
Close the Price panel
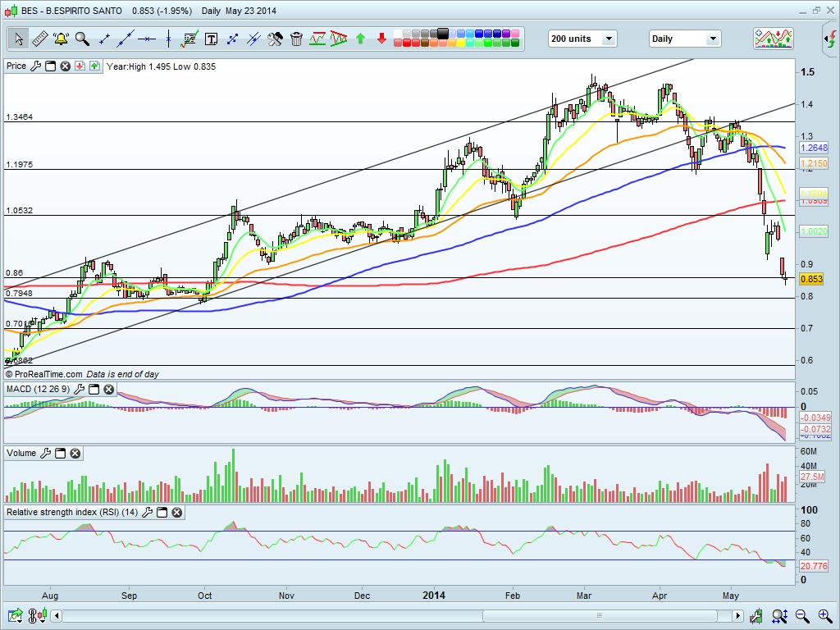(66, 66)
